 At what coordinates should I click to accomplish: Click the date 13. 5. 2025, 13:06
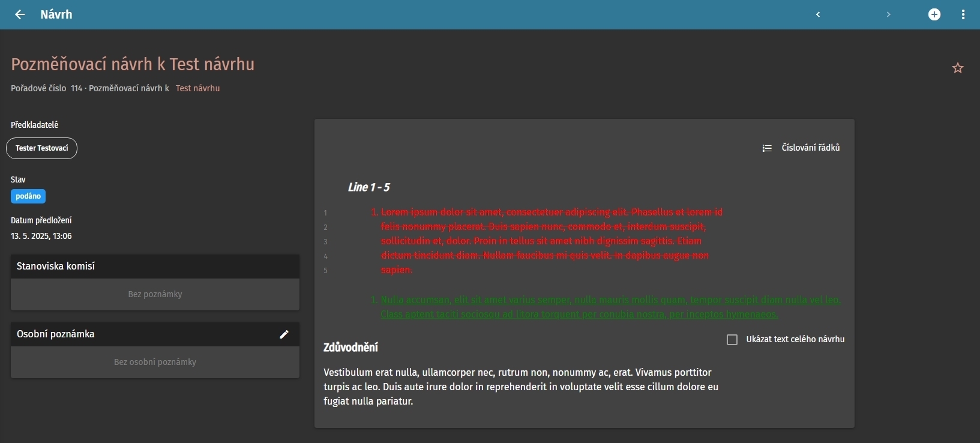[41, 236]
